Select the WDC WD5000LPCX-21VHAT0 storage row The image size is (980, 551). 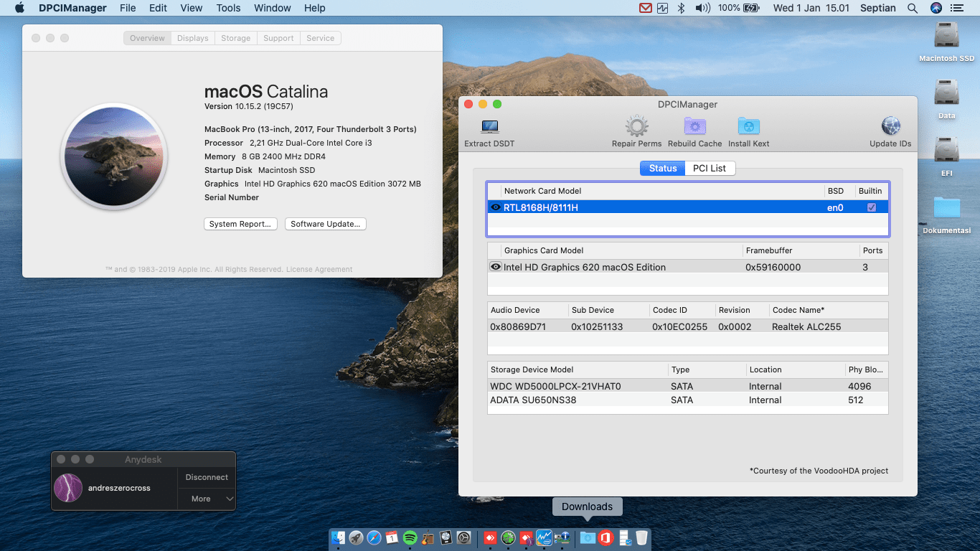687,386
